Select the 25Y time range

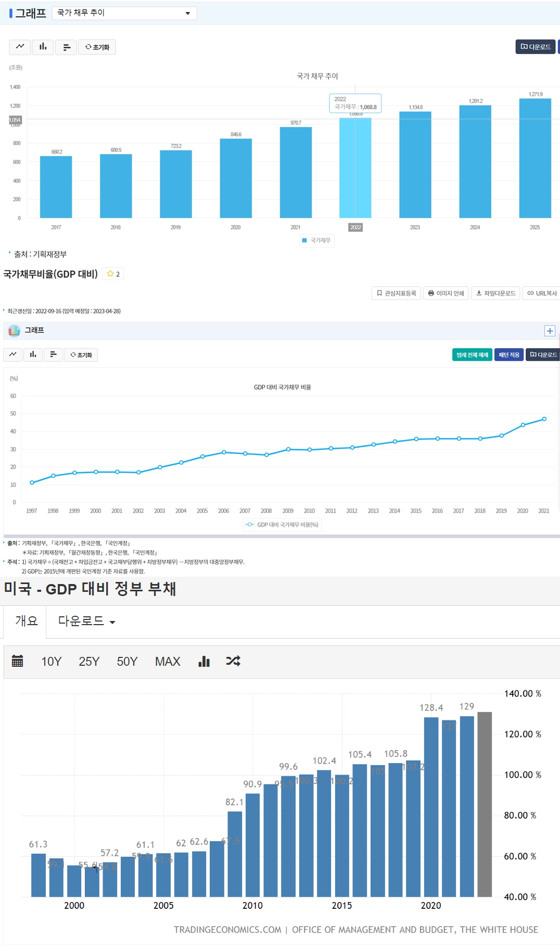pos(89,662)
